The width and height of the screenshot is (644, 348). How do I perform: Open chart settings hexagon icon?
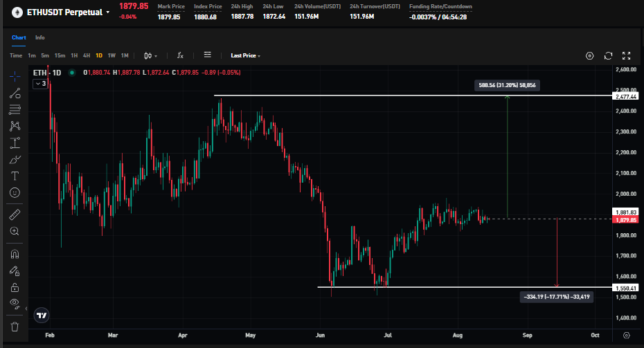(589, 56)
